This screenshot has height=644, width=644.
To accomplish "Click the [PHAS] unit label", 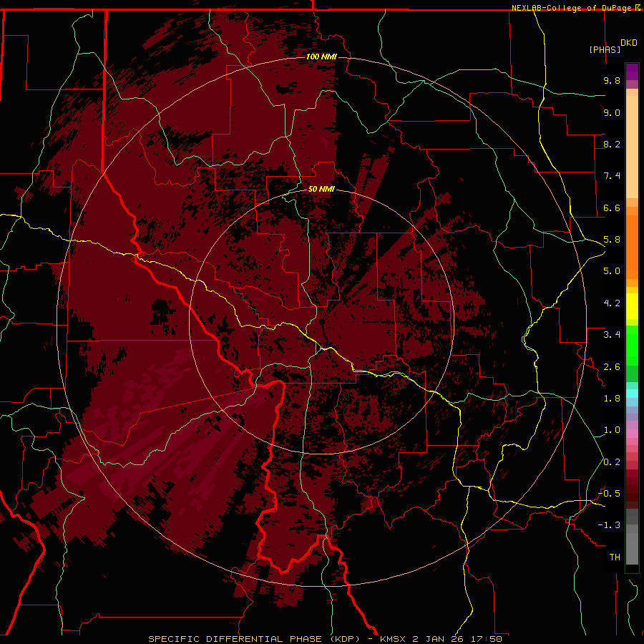I will point(605,49).
